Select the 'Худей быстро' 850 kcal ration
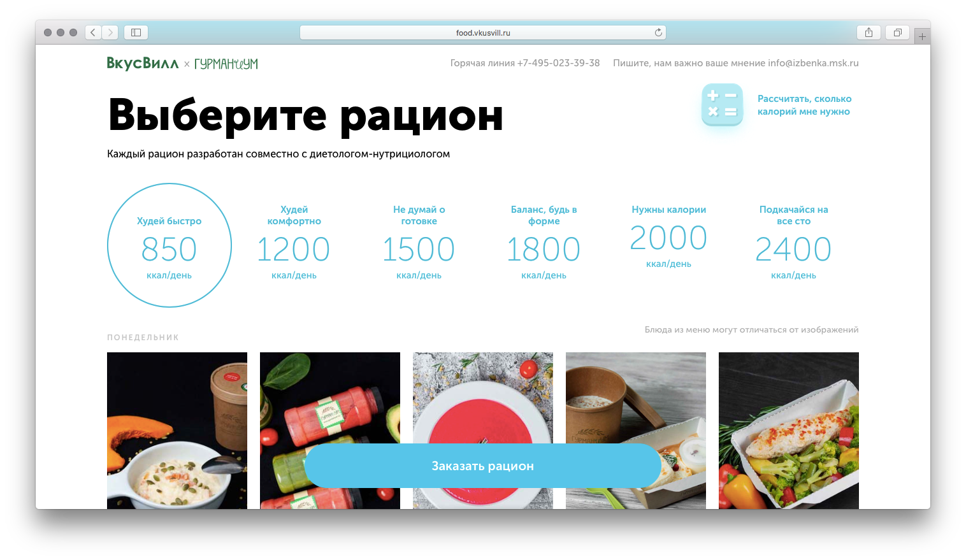Screen dimensions: 966x560 169,245
